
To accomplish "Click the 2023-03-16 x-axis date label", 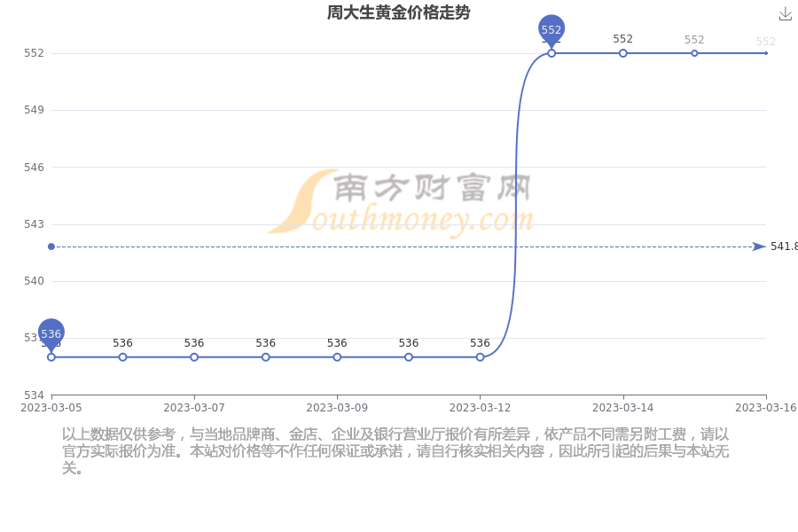I will click(766, 408).
